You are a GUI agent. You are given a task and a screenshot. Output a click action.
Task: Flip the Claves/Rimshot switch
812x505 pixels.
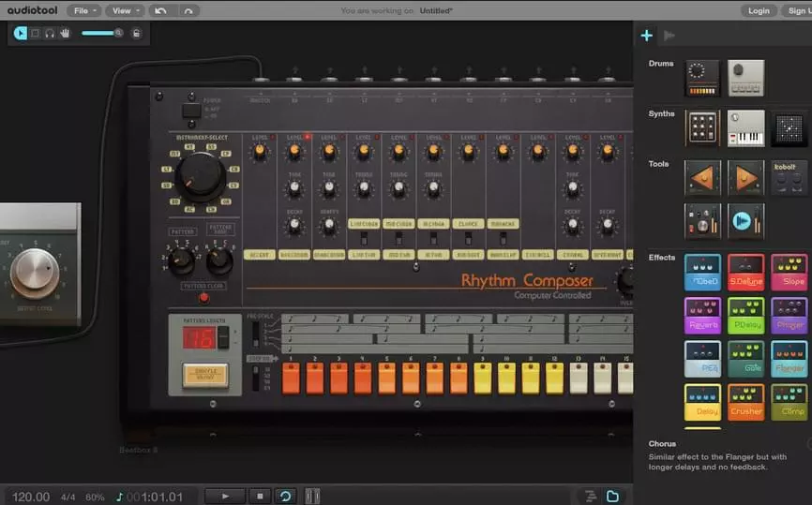point(468,239)
